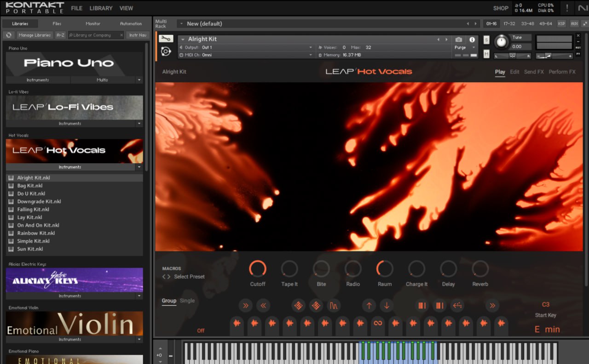This screenshot has height=364, width=589.
Task: Click Select Preset in Macros
Action: click(189, 277)
